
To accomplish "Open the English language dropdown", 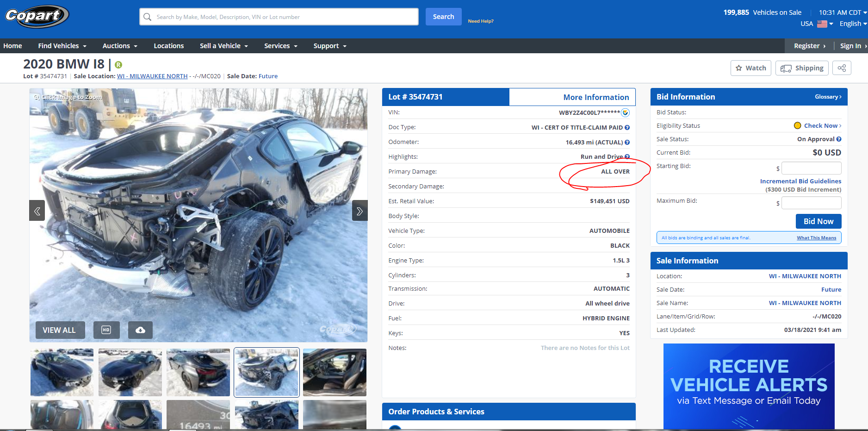I will [x=853, y=24].
